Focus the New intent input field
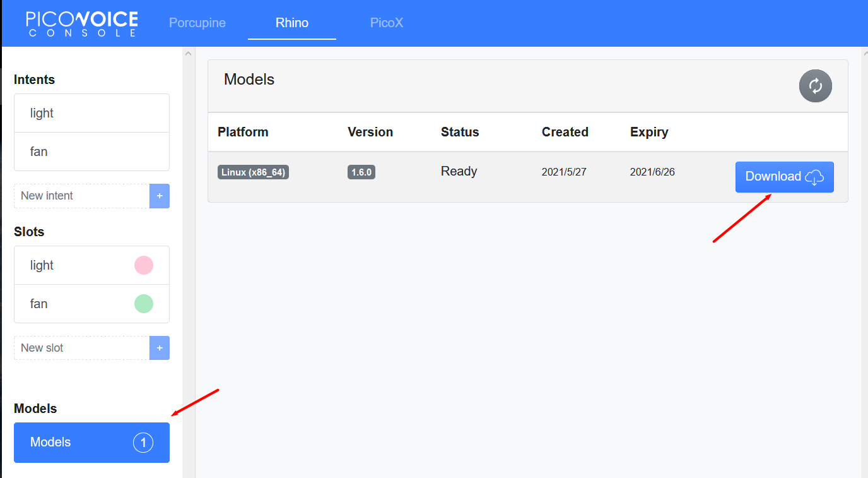The height and width of the screenshot is (478, 868). 82,196
